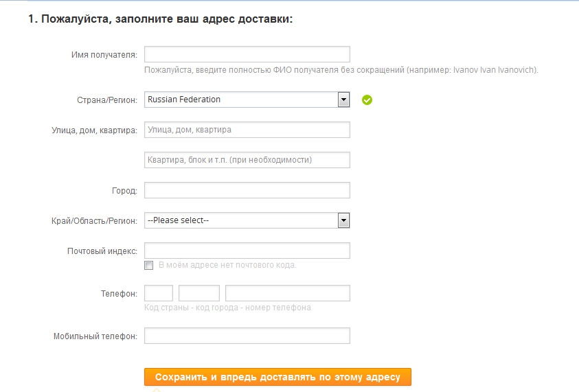Click the green checkmark icon beside country
This screenshot has height=392, width=579.
click(367, 100)
